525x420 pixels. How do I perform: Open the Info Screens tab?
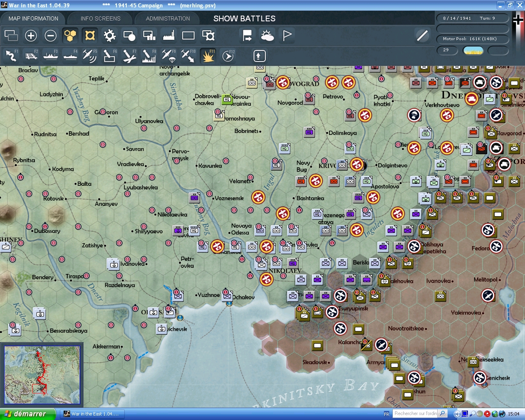100,18
